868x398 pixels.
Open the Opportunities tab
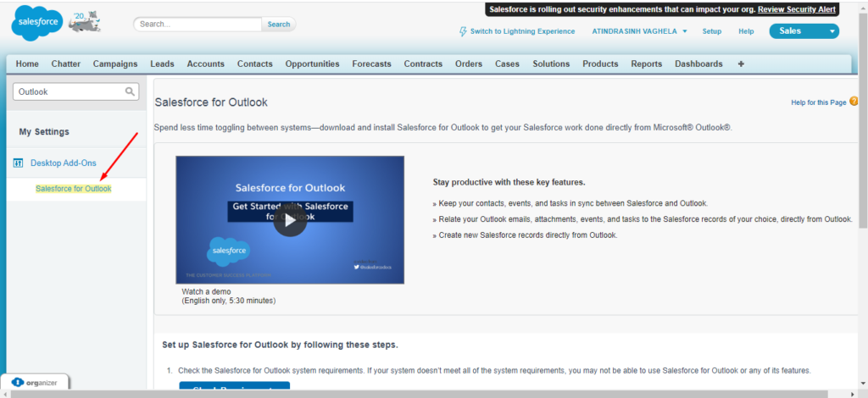pos(312,64)
